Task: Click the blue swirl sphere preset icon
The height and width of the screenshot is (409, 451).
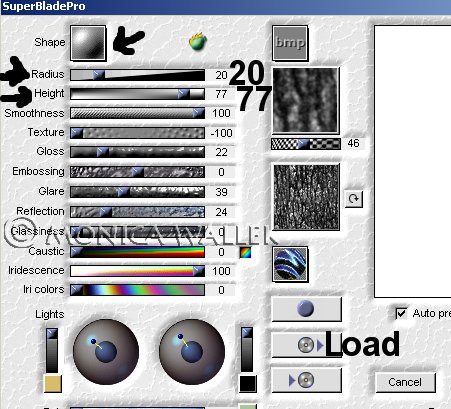Action: tap(290, 264)
